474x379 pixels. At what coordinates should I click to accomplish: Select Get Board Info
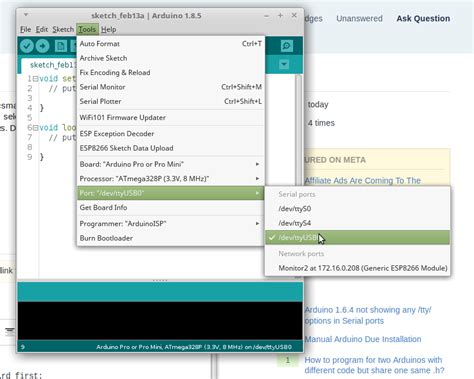click(171, 207)
